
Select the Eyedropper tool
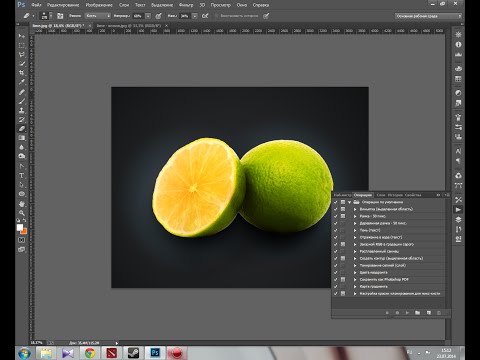22,82
